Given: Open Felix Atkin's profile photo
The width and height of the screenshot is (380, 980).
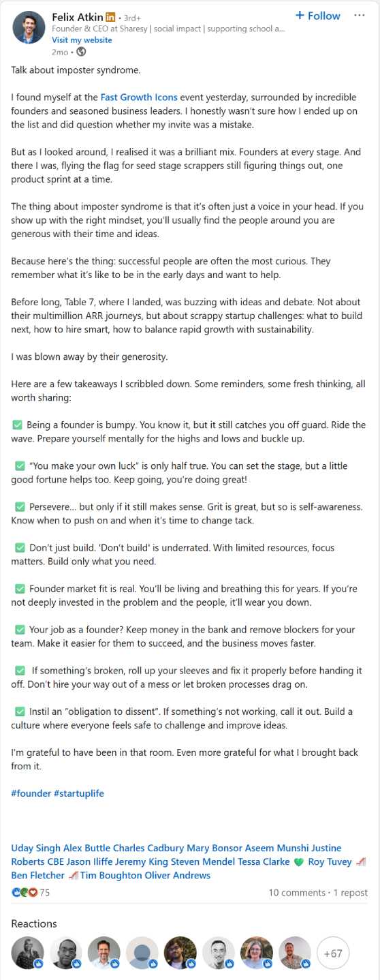Looking at the screenshot, I should [29, 27].
